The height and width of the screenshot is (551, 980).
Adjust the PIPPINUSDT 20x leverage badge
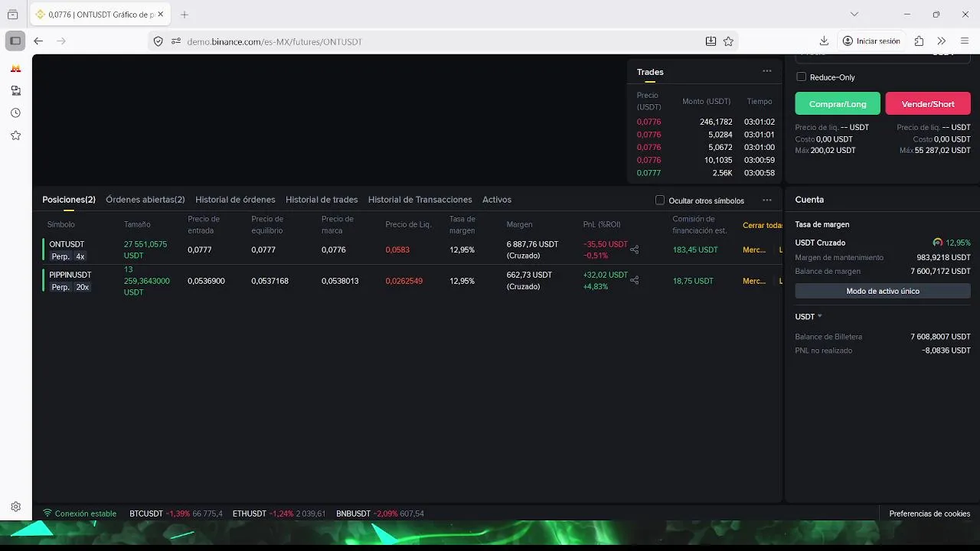click(x=82, y=287)
